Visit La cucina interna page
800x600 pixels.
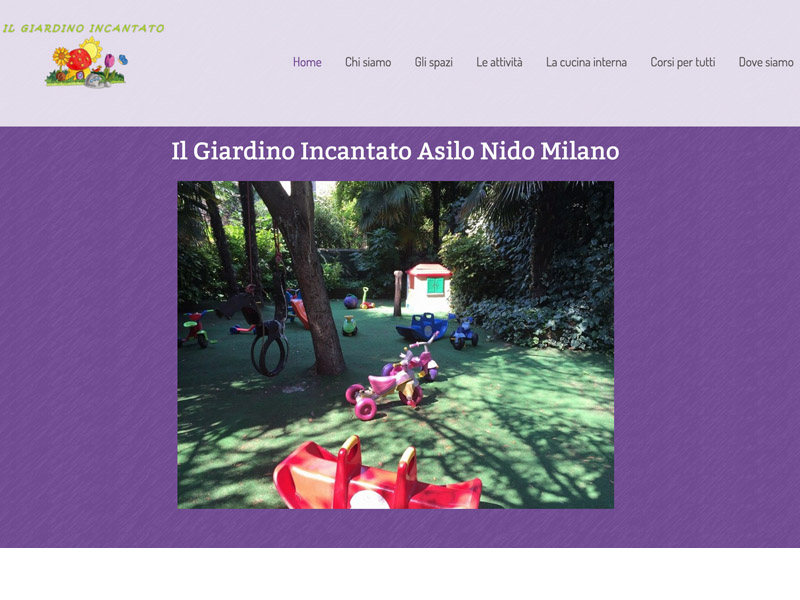click(586, 62)
